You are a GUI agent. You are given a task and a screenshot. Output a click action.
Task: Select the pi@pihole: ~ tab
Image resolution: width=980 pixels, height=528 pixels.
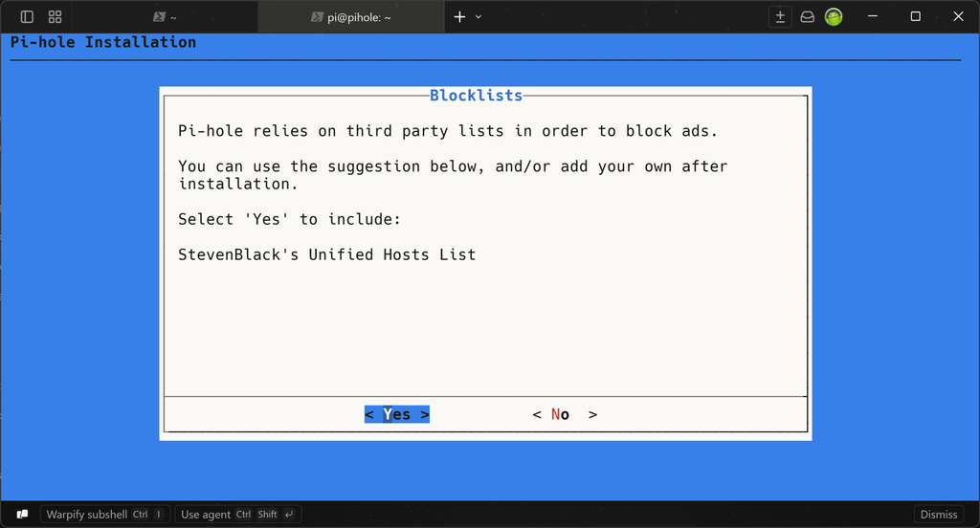[350, 17]
